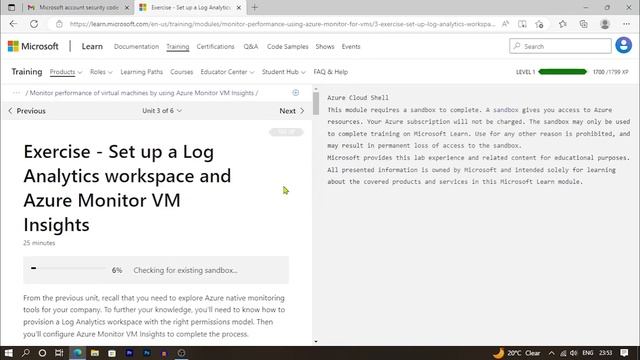640x360 pixels.
Task: Close the Exercise - Set up Log Analytics tab
Action: [239, 7]
